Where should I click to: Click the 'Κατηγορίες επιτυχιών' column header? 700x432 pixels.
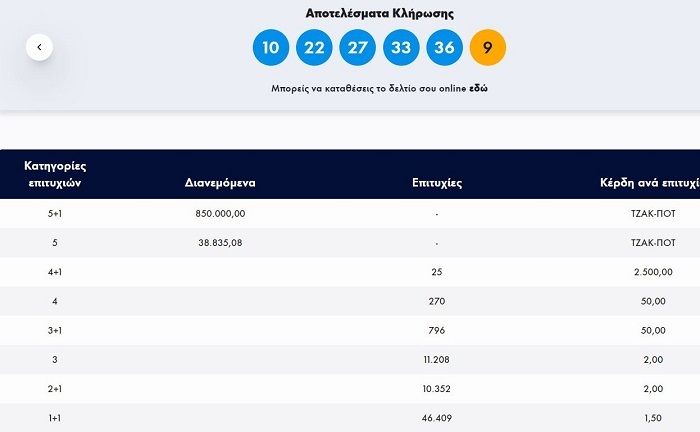click(x=54, y=174)
